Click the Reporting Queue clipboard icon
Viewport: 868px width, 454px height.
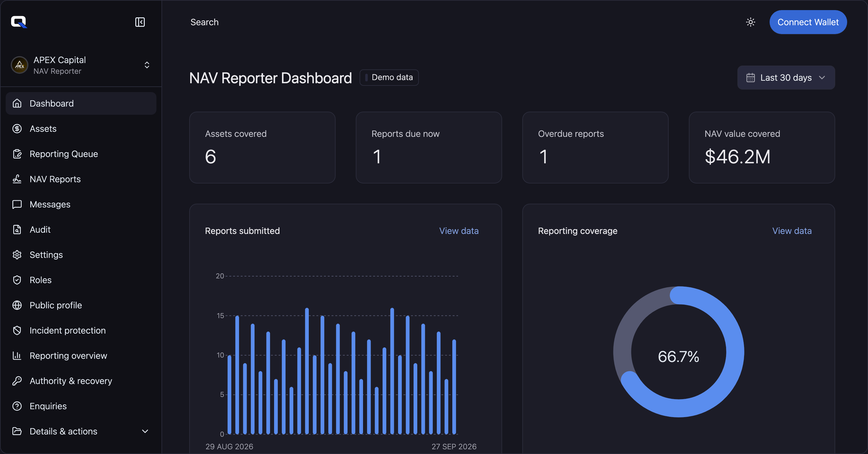tap(17, 154)
